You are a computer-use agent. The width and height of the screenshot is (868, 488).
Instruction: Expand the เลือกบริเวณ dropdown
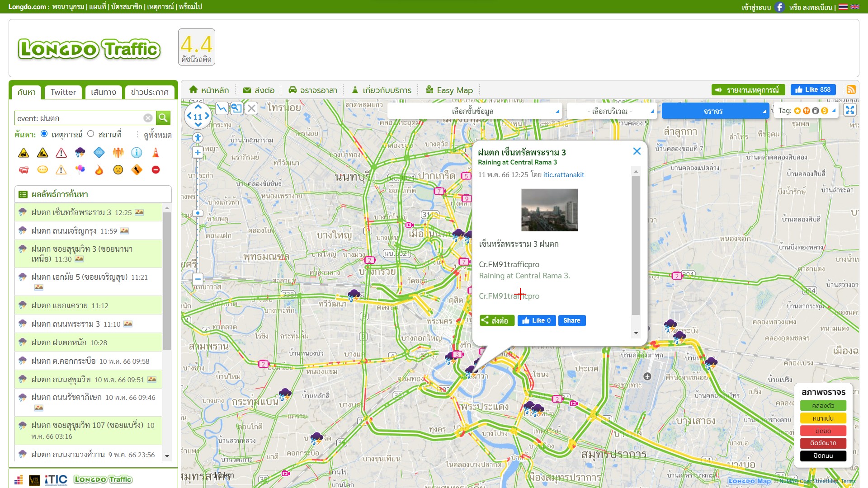[x=611, y=111]
